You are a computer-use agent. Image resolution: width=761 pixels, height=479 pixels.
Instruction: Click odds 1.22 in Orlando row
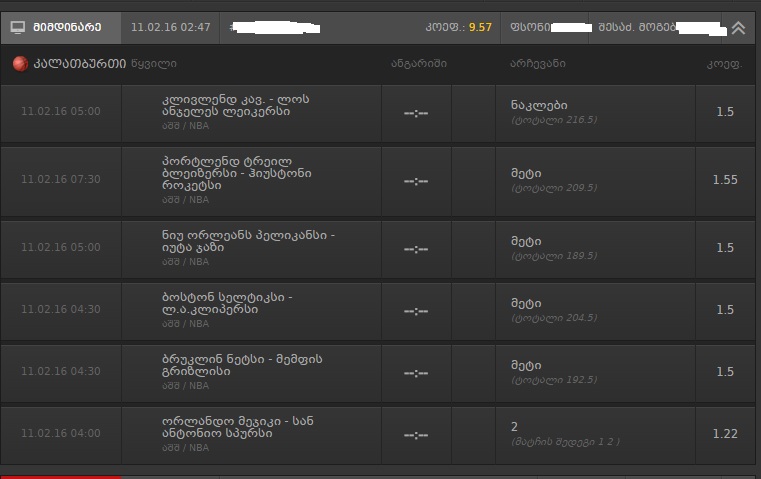pos(725,434)
